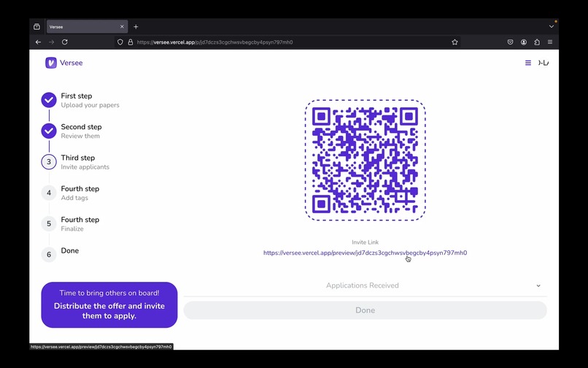Select the Versee browser tab
This screenshot has height=368, width=588.
87,27
